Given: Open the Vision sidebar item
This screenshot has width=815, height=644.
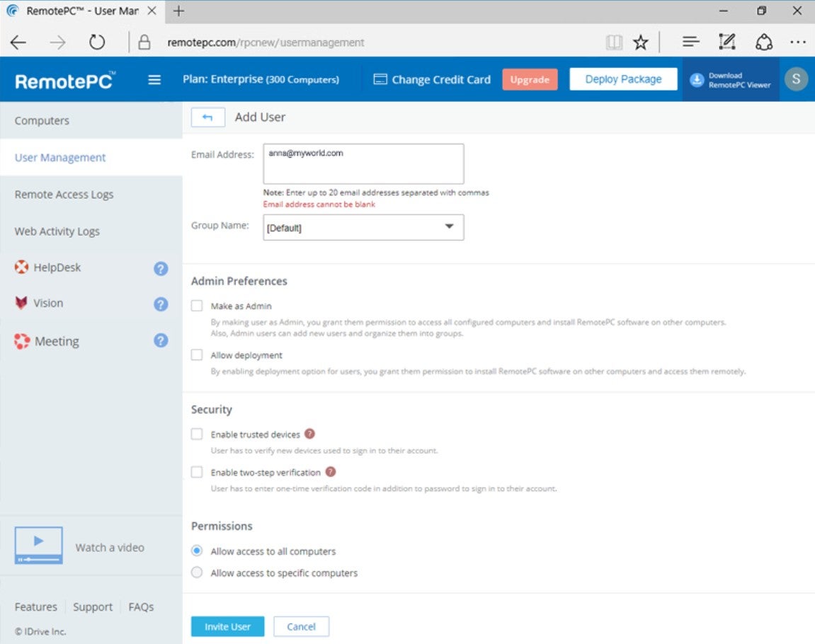Looking at the screenshot, I should click(x=48, y=303).
